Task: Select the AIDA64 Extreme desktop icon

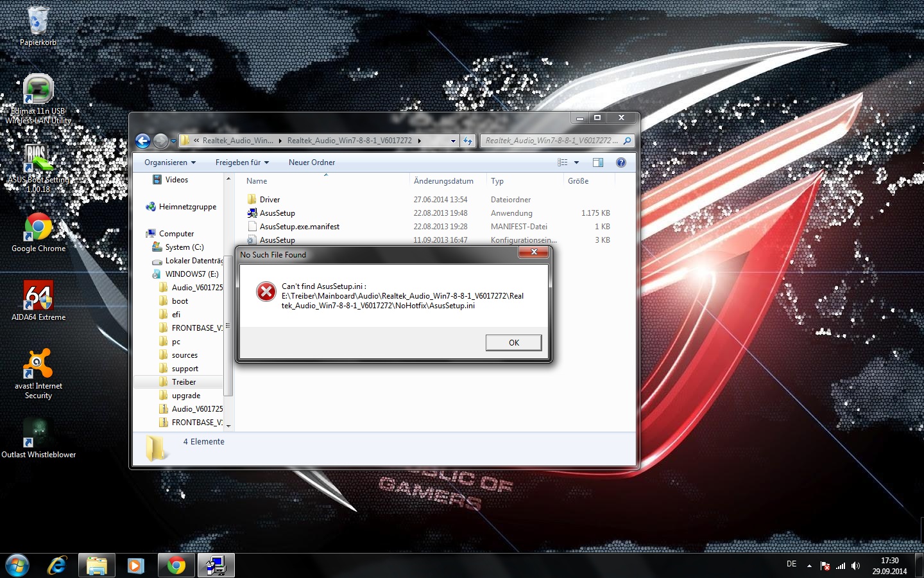Action: (38, 301)
